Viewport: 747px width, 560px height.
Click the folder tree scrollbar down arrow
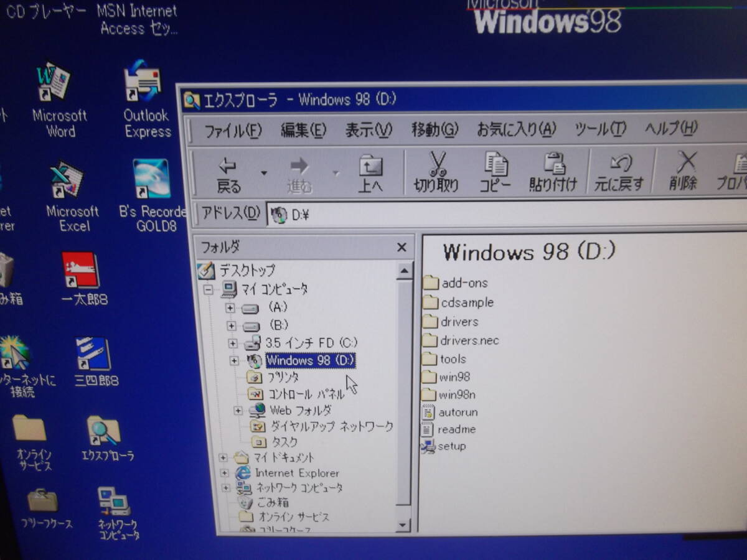tap(403, 524)
